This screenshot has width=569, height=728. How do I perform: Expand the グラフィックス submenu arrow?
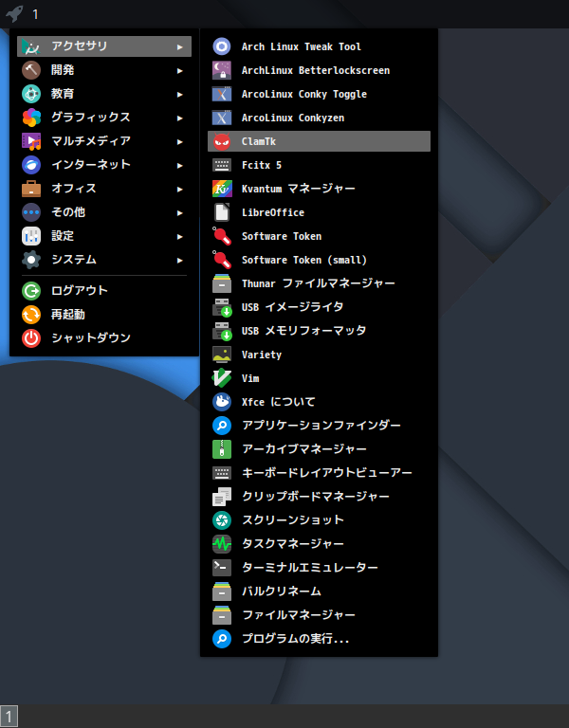pyautogui.click(x=180, y=118)
